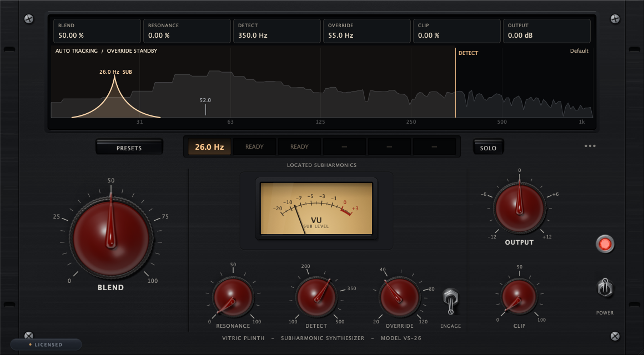Click the OUTPUT 0.00 dB readout
The image size is (644, 355).
point(547,31)
